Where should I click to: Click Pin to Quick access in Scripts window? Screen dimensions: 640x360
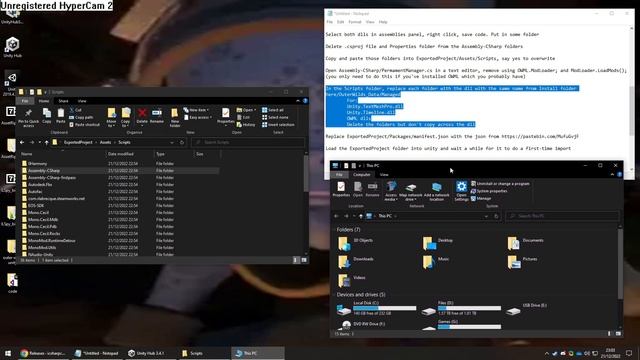(x=28, y=117)
